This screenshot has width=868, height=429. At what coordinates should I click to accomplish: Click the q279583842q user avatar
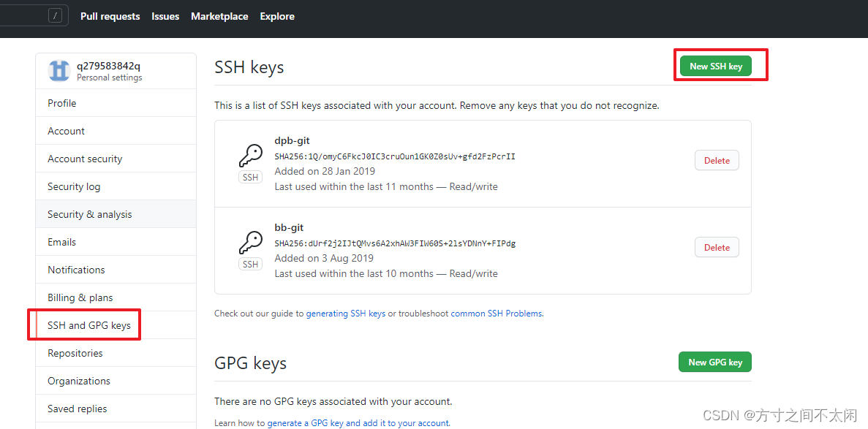(59, 71)
